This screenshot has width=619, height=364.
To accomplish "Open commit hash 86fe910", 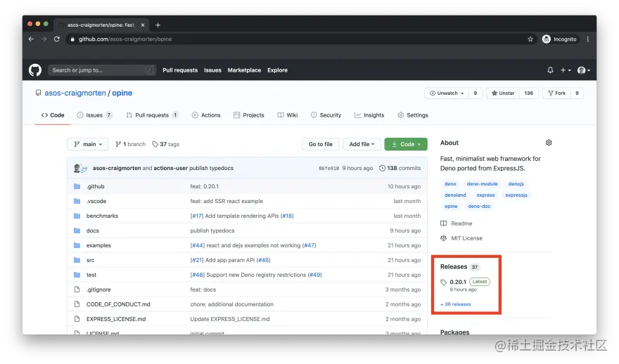I will click(x=329, y=169).
